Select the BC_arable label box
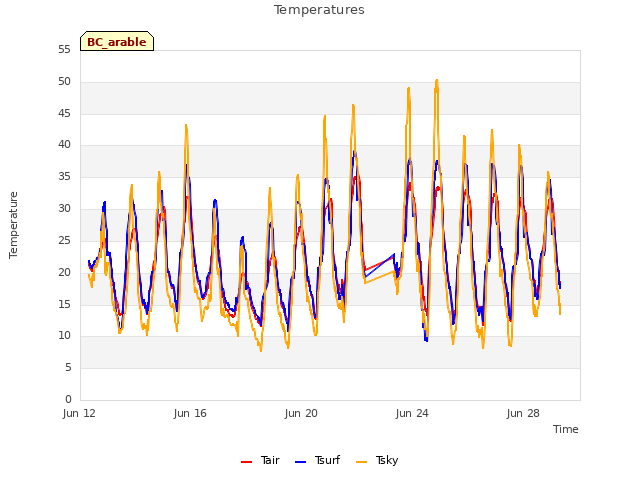Image resolution: width=640 pixels, height=480 pixels. tap(117, 41)
